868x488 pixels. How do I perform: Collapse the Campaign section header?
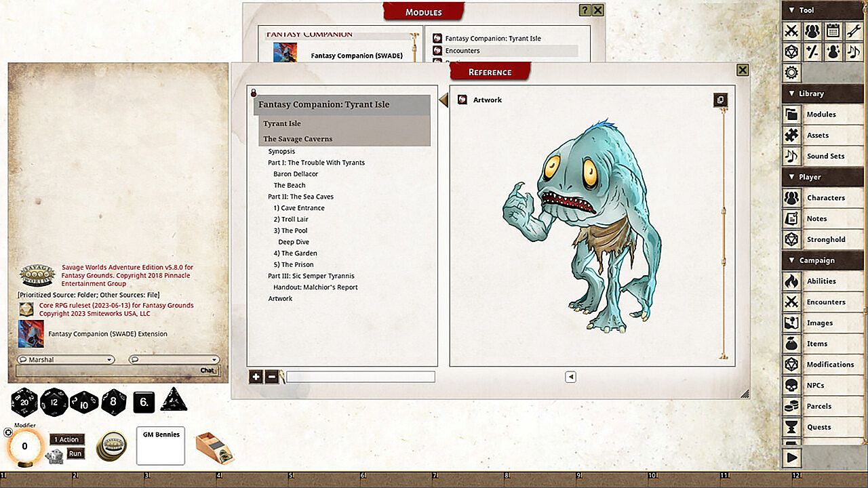pos(823,260)
